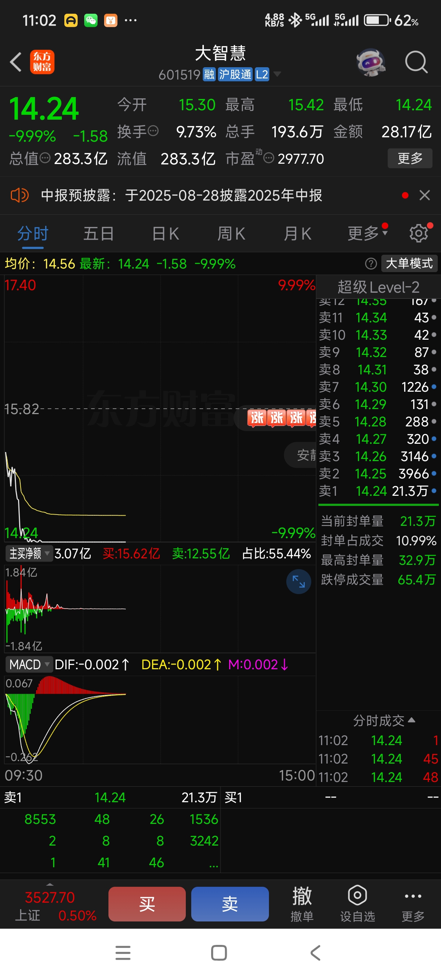Tap Android home button
The height and width of the screenshot is (980, 441).
[219, 953]
